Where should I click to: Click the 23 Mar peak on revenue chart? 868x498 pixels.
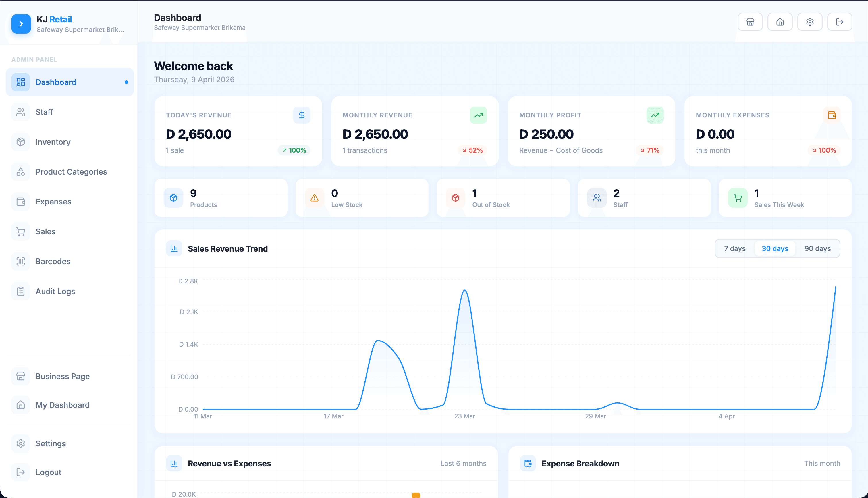click(464, 291)
